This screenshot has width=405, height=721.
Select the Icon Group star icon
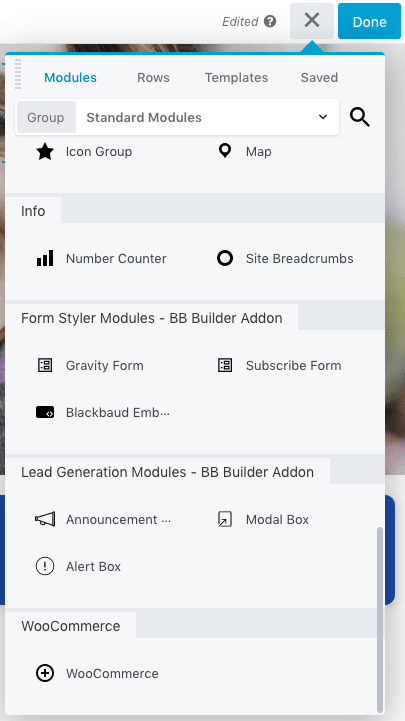tap(45, 151)
